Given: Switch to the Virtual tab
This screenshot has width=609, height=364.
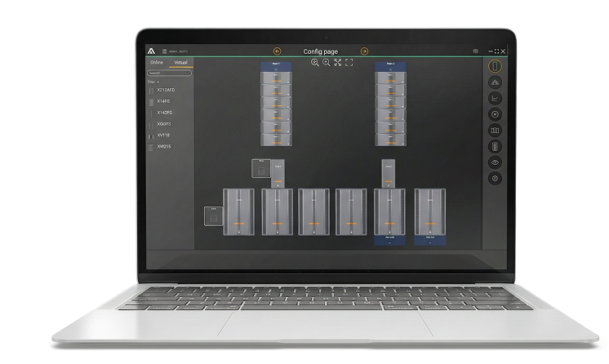Looking at the screenshot, I should click(180, 62).
